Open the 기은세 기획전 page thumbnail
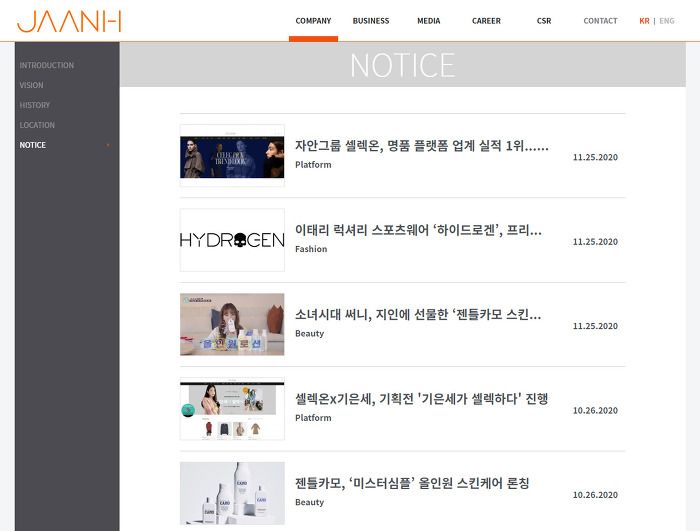The image size is (700, 531). click(232, 409)
